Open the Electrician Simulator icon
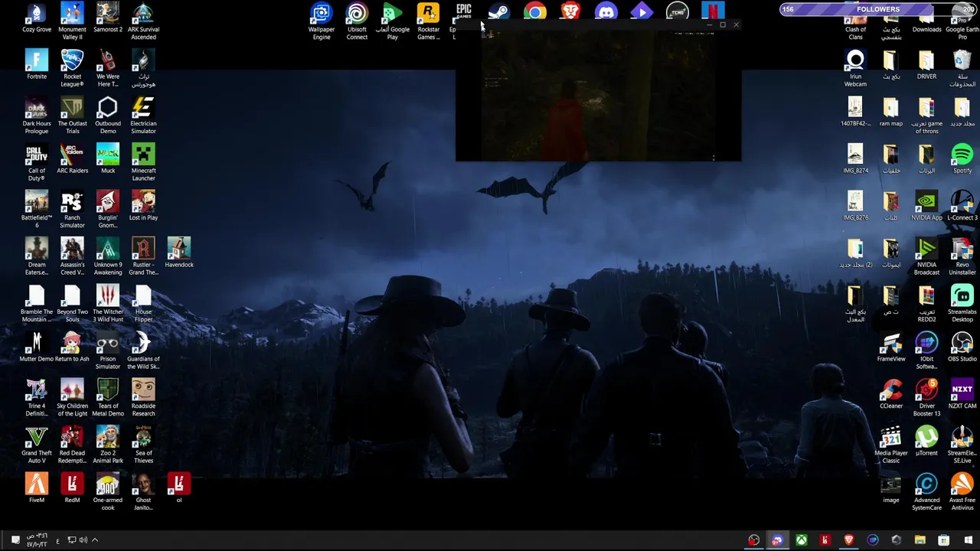The width and height of the screenshot is (980, 551). 143,115
